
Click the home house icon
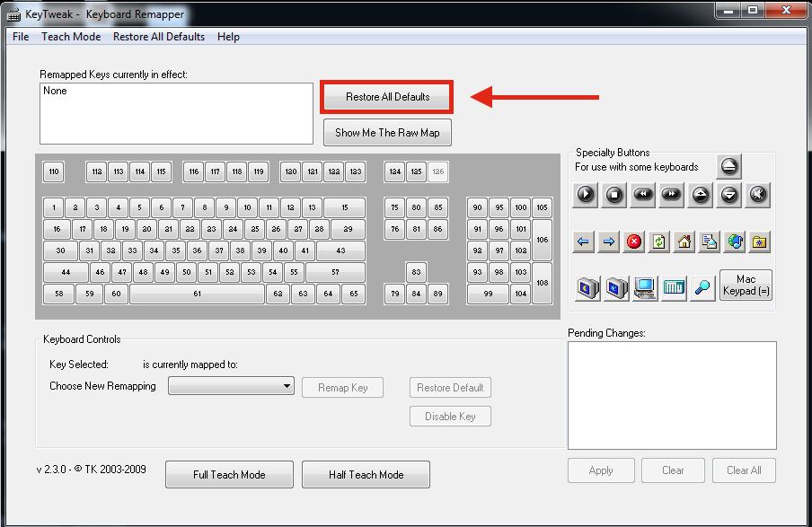(684, 242)
